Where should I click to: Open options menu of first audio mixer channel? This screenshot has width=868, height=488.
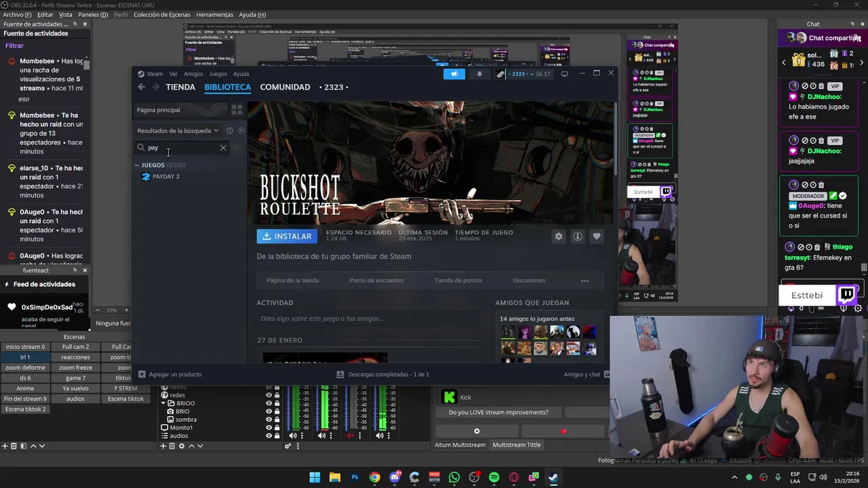[x=302, y=436]
